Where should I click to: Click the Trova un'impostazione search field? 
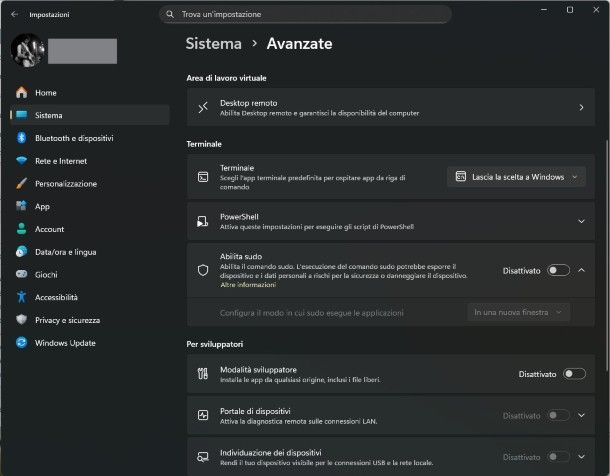click(x=305, y=14)
